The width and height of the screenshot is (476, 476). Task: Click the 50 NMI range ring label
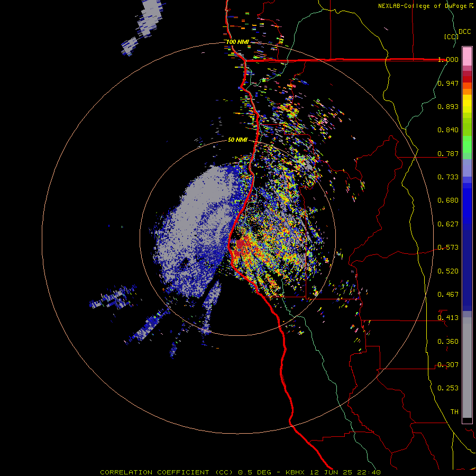(237, 140)
